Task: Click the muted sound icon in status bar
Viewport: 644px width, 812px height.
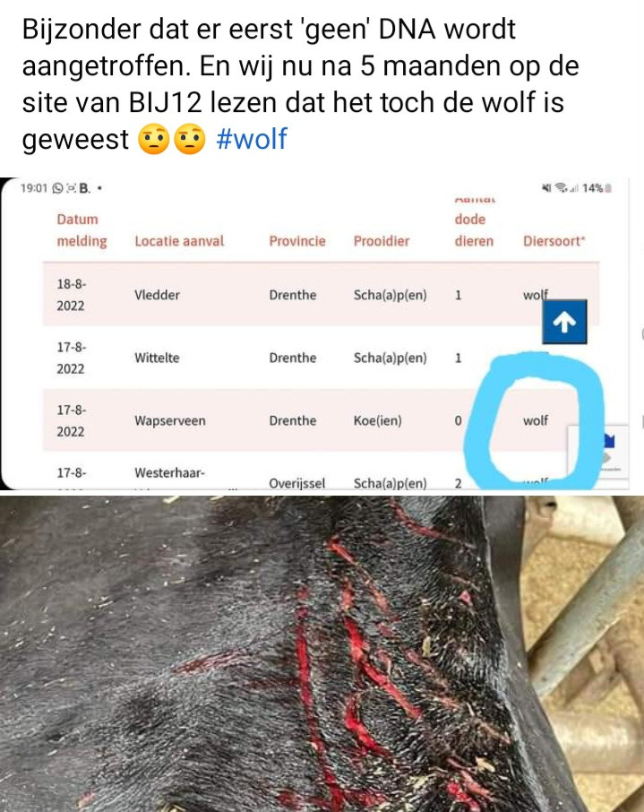Action: [546, 188]
